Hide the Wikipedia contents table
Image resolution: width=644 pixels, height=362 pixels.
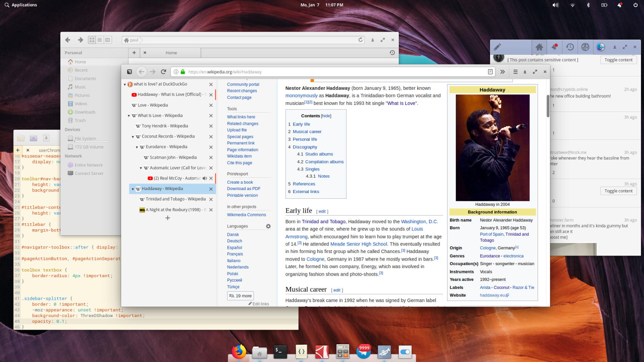point(326,116)
